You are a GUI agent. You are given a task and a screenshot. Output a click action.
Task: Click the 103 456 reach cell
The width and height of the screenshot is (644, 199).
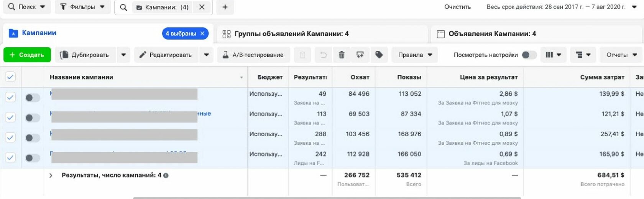pyautogui.click(x=357, y=134)
